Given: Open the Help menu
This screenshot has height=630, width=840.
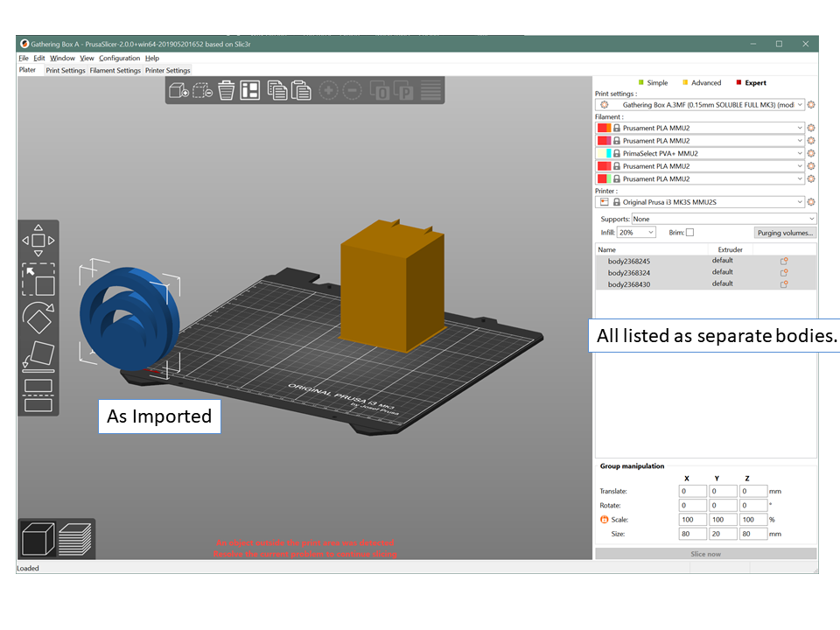Looking at the screenshot, I should [152, 58].
